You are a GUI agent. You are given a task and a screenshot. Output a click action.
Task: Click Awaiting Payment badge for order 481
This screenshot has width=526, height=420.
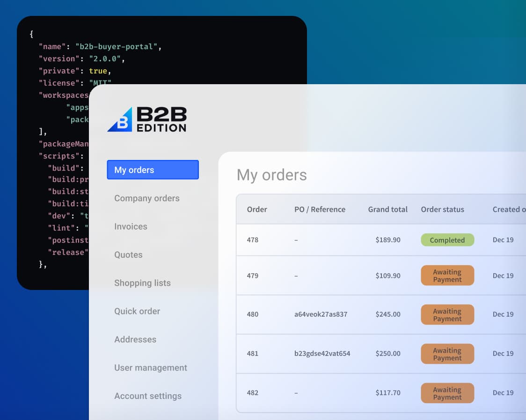[447, 354]
